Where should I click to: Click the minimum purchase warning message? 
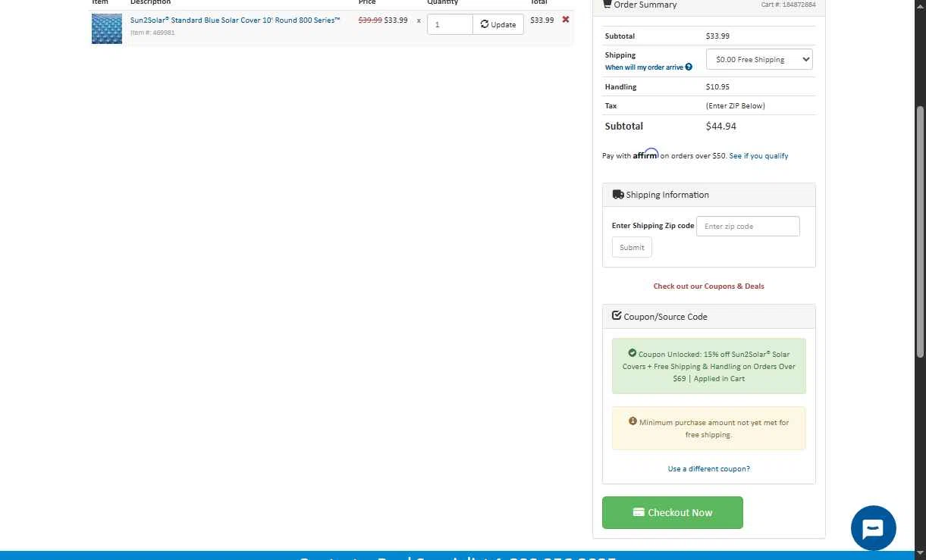tap(708, 428)
